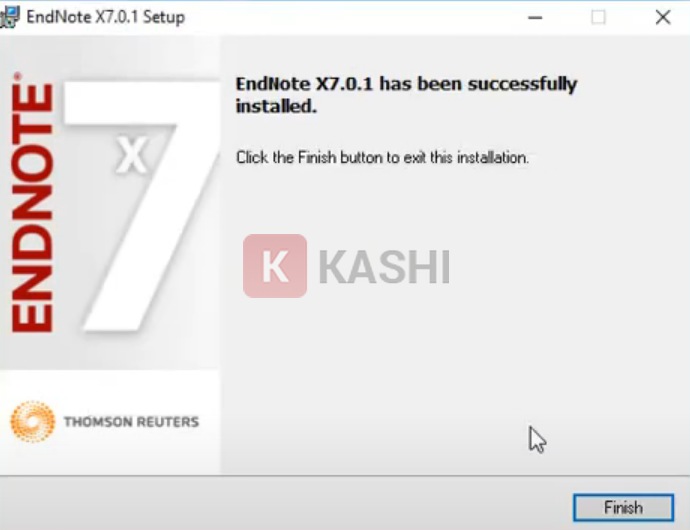Click the THOMSON REUTERS text label
The image size is (690, 530).
pos(131,422)
